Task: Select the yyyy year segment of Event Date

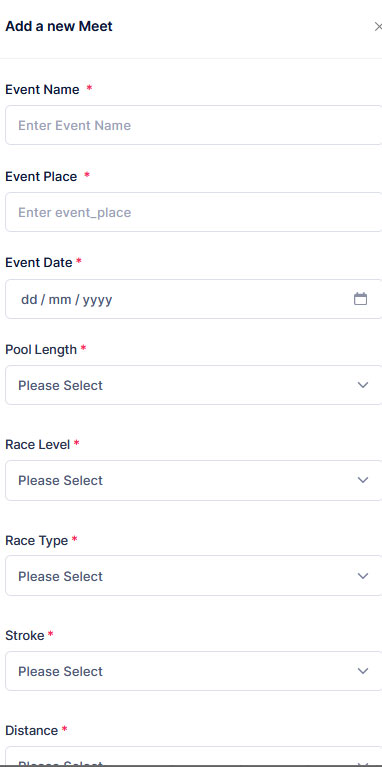Action: pyautogui.click(x=97, y=299)
